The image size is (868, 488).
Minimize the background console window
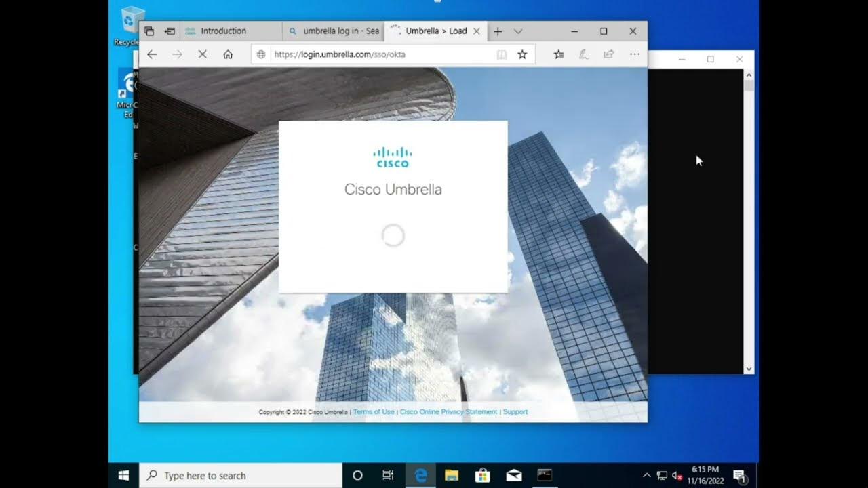(682, 60)
